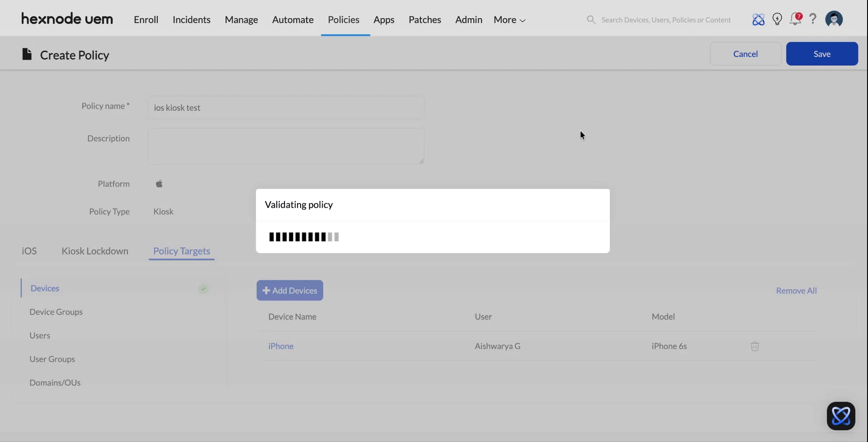
Task: Switch to the iOS tab
Action: coord(29,251)
